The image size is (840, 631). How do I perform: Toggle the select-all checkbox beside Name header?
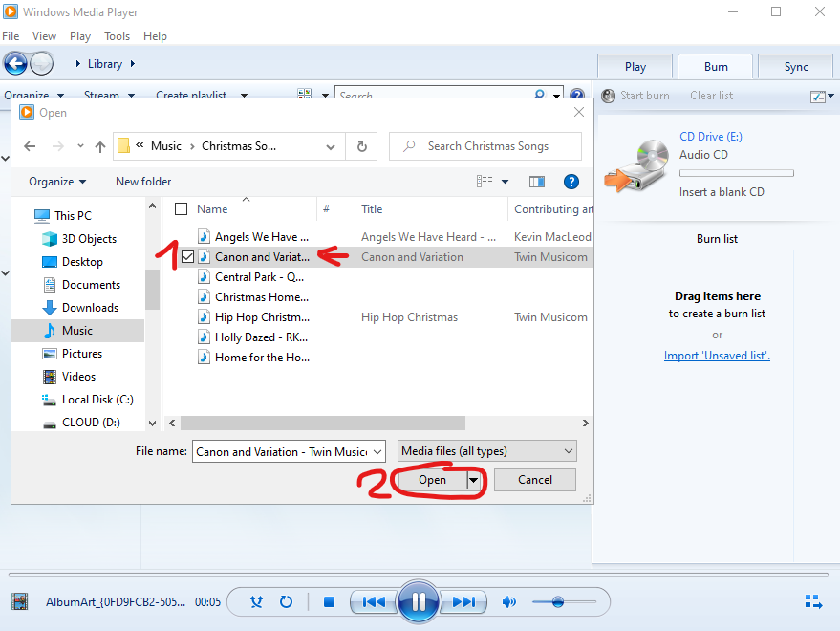point(181,209)
